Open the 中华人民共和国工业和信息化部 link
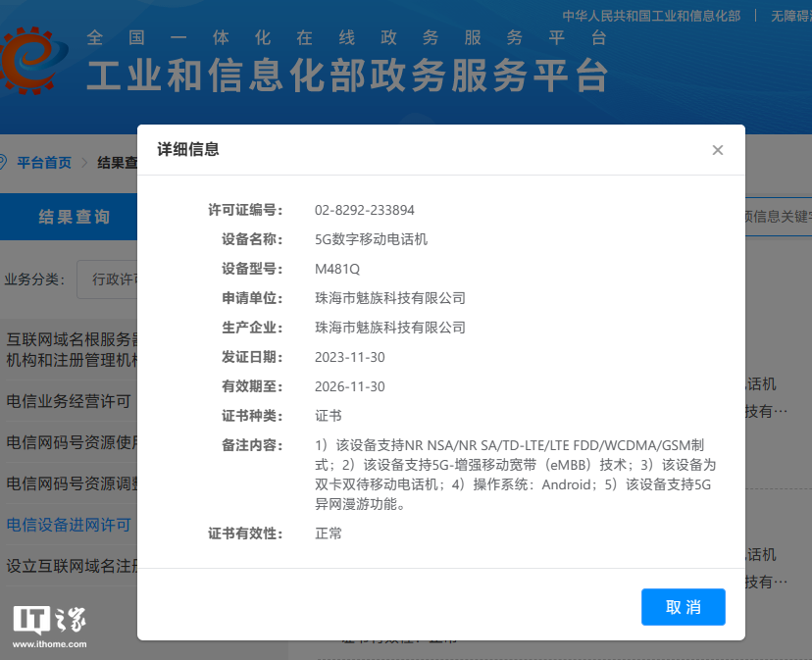 coord(651,16)
